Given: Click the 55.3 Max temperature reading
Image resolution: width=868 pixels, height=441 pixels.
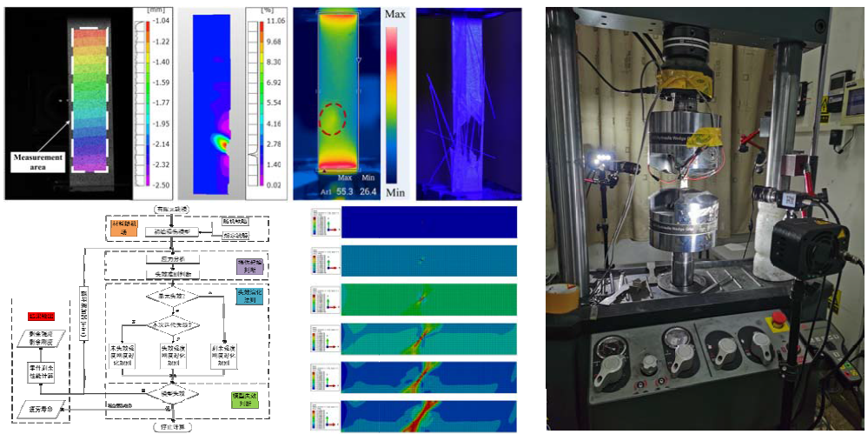Looking at the screenshot, I should 344,190.
